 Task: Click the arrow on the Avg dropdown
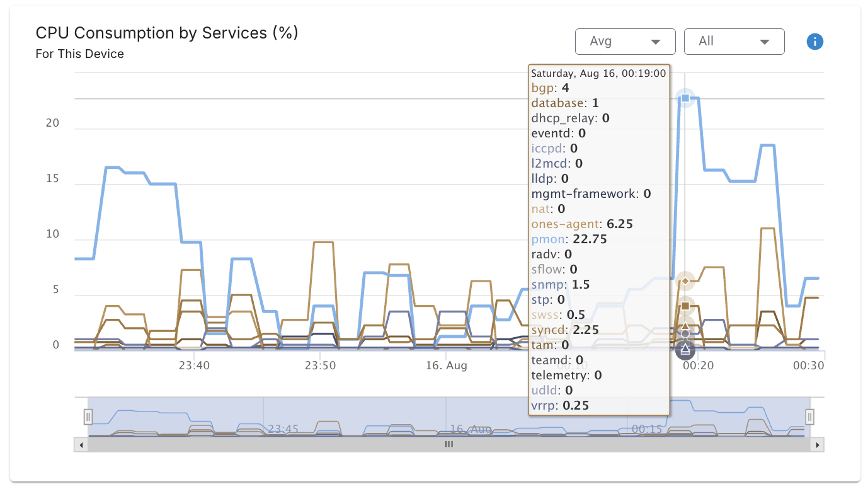pos(655,42)
